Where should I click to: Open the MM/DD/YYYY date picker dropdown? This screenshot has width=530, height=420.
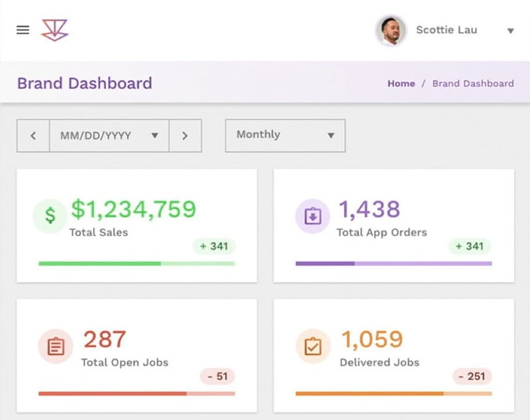[x=109, y=136]
